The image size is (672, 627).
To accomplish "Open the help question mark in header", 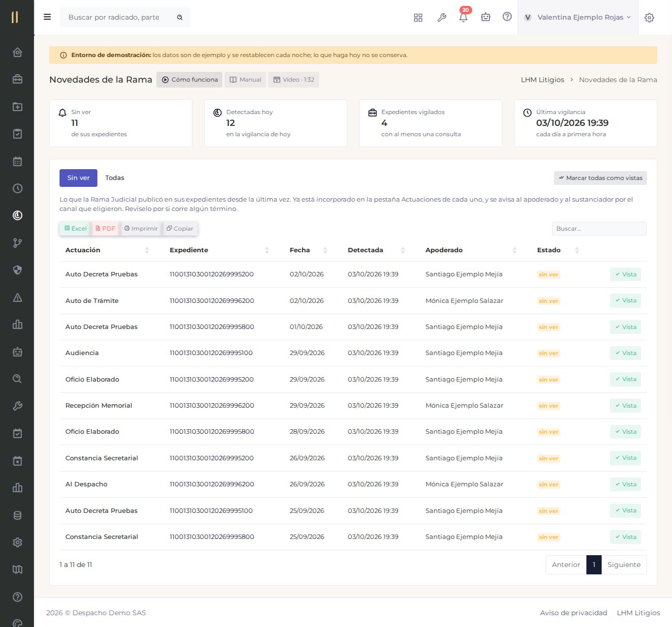I will click(507, 17).
